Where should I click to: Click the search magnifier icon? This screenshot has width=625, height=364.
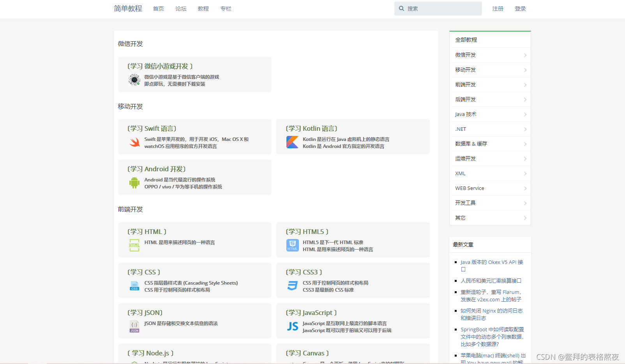(x=401, y=9)
